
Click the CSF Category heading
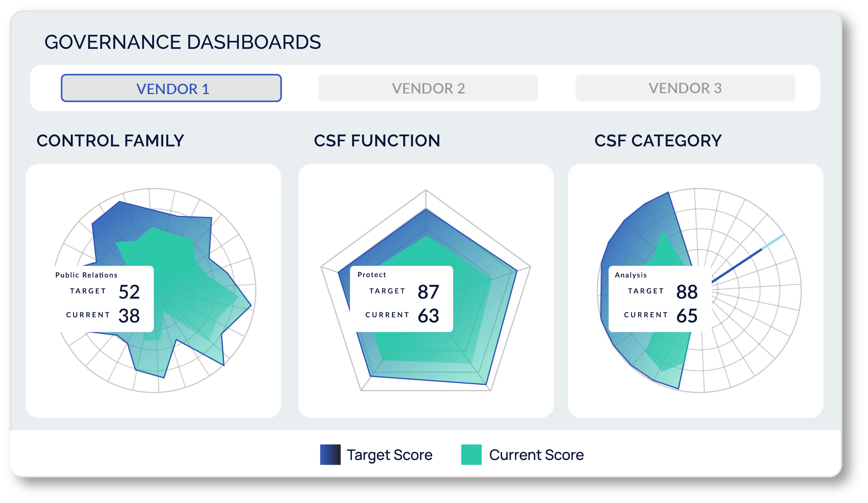[658, 140]
